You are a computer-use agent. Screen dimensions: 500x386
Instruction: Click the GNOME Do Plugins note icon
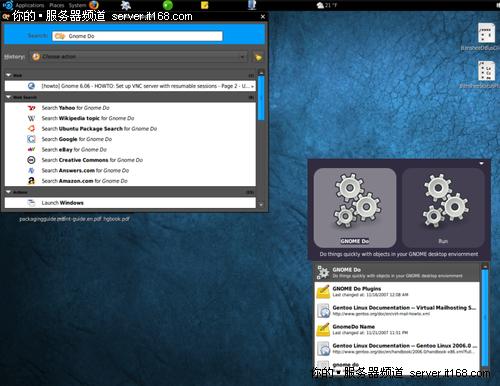point(323,292)
